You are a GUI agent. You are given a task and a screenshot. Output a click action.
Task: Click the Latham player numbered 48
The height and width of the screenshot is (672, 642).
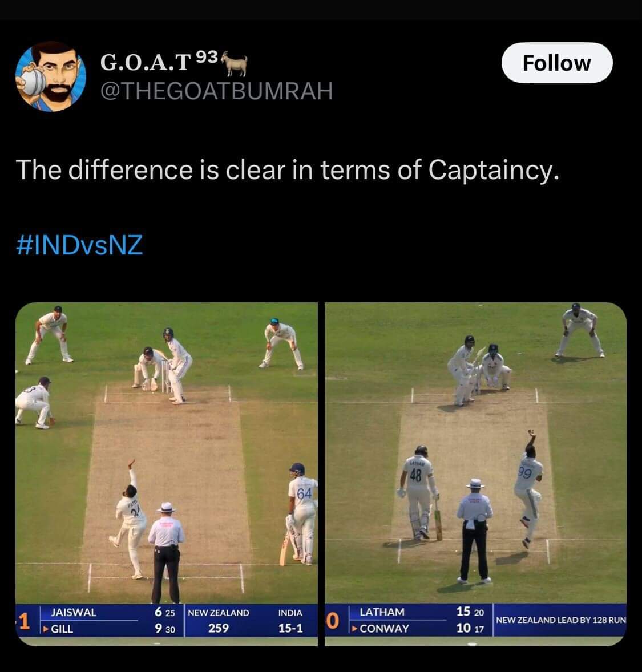419,493
